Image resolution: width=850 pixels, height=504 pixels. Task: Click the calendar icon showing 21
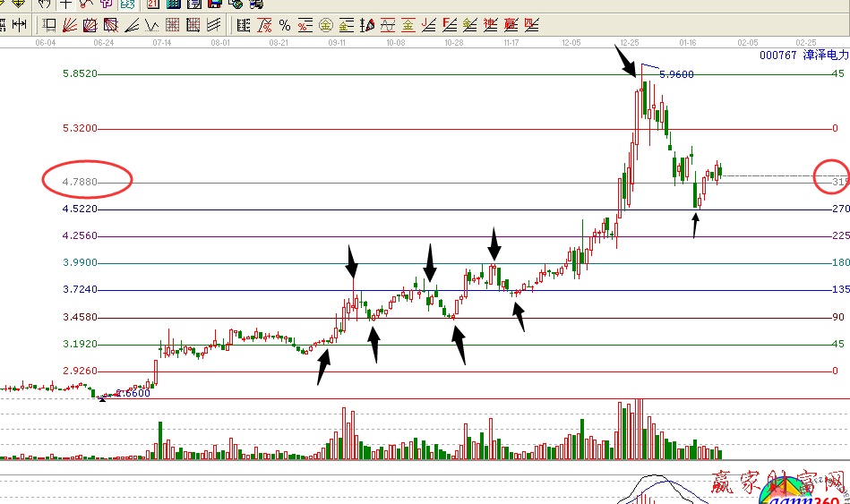(151, 4)
